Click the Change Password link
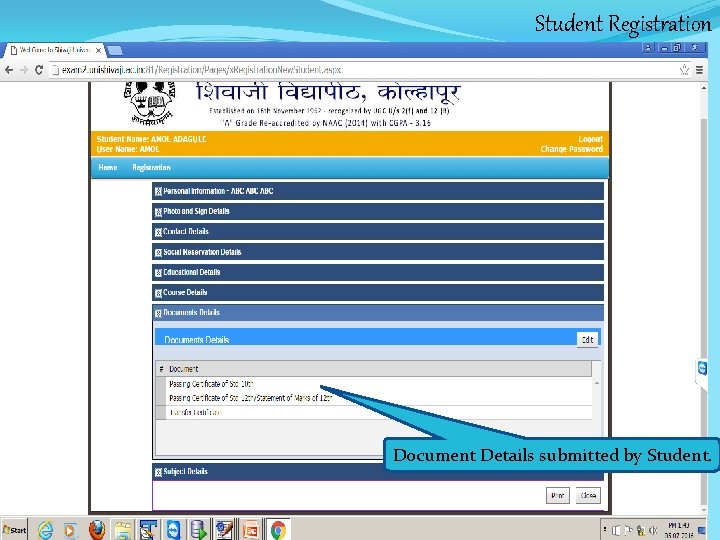720x540 pixels. tap(572, 149)
